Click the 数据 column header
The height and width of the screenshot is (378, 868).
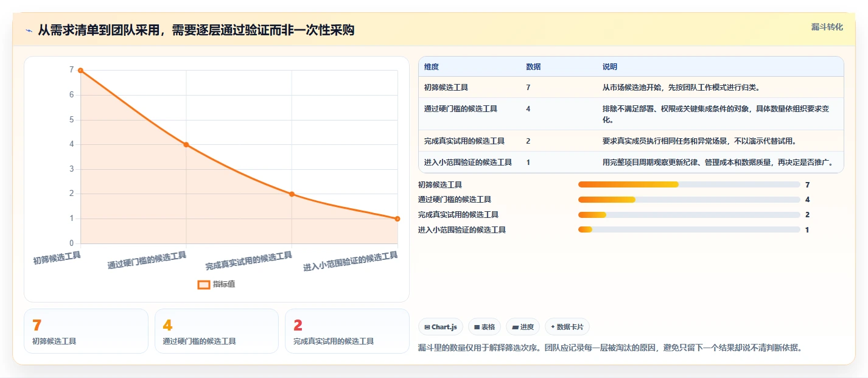[533, 67]
